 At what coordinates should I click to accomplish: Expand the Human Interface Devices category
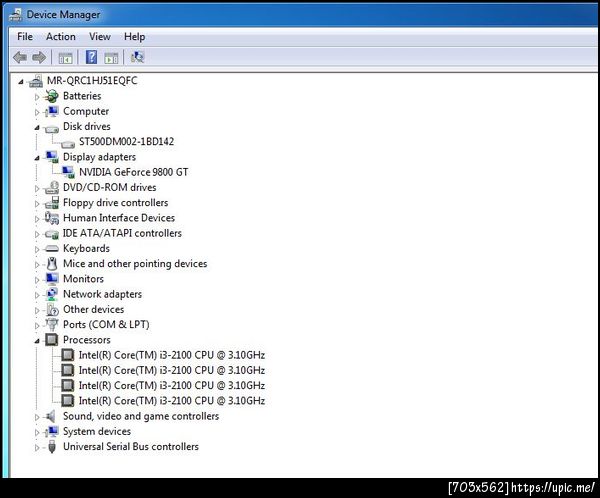click(37, 219)
